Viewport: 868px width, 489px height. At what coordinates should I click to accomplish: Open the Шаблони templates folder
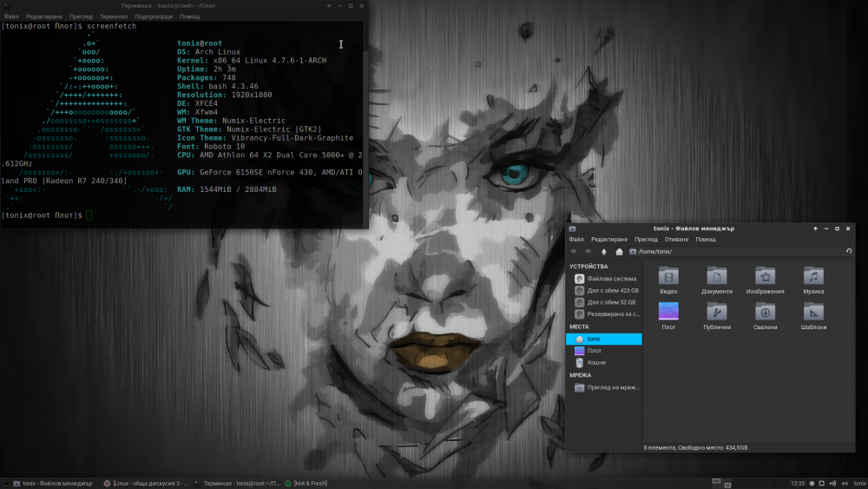(x=813, y=315)
